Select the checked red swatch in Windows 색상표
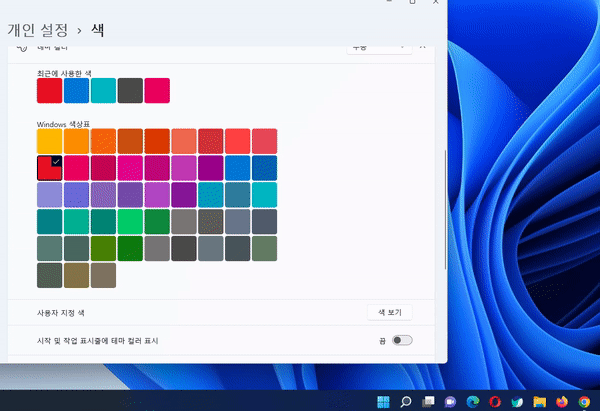600x411 pixels. pos(49,168)
